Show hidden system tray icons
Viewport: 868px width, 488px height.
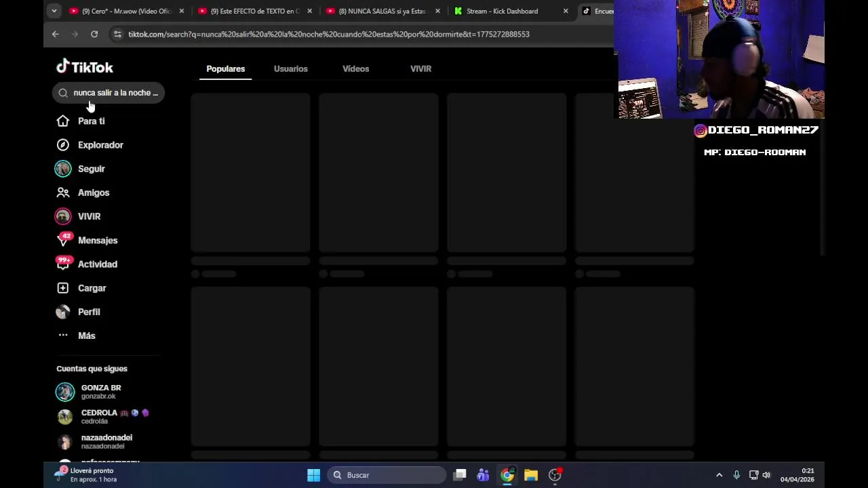[x=719, y=475]
